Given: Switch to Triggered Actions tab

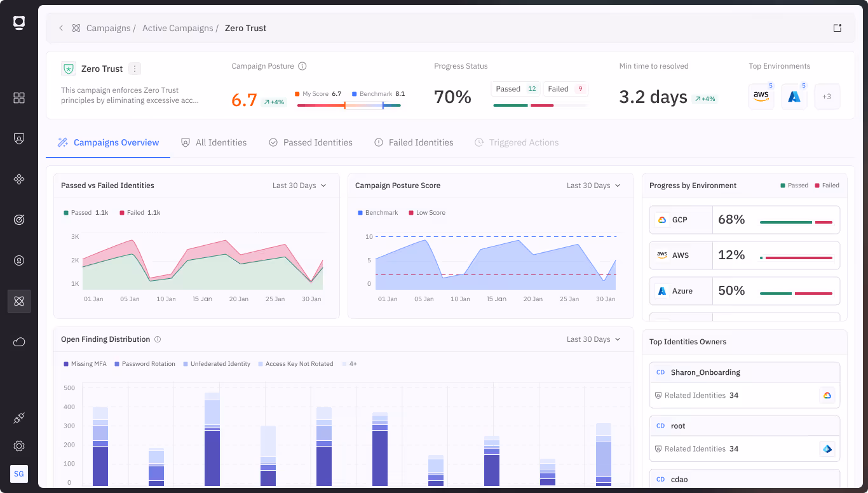Looking at the screenshot, I should [x=517, y=142].
